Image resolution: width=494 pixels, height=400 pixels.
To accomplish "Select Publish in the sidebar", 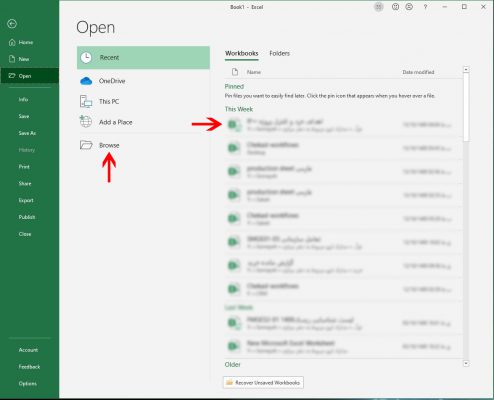I will (x=29, y=217).
